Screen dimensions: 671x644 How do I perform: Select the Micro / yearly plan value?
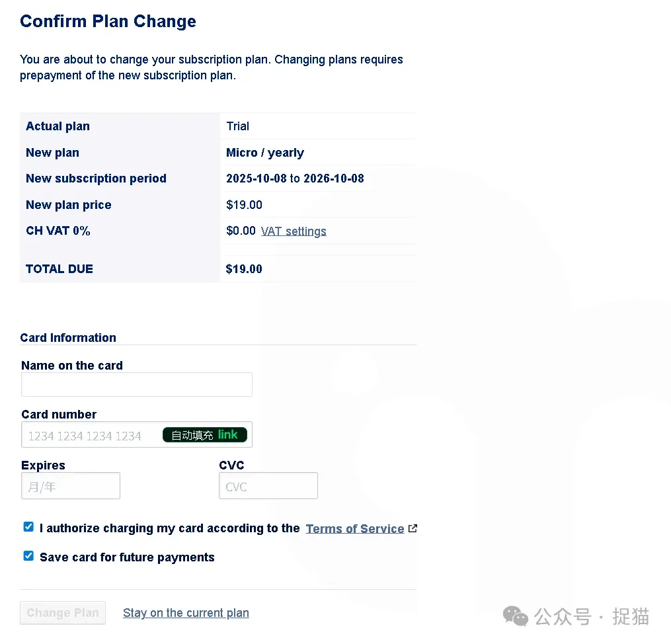pos(265,153)
